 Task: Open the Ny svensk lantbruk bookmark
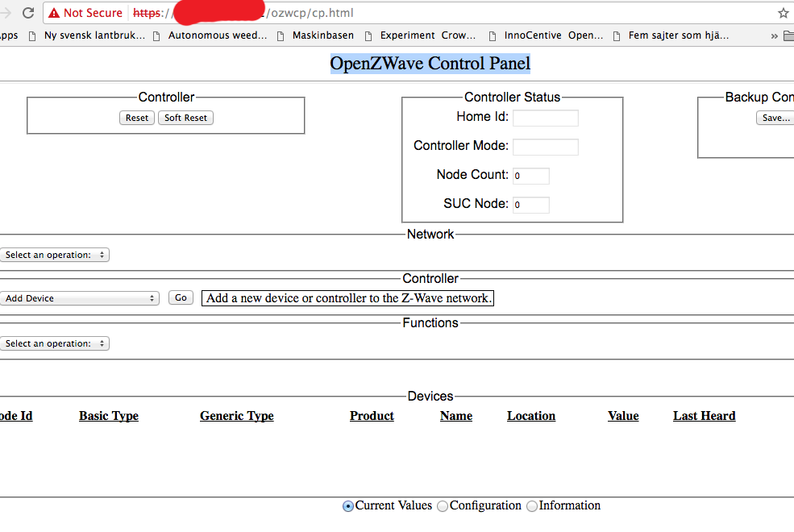tap(87, 35)
